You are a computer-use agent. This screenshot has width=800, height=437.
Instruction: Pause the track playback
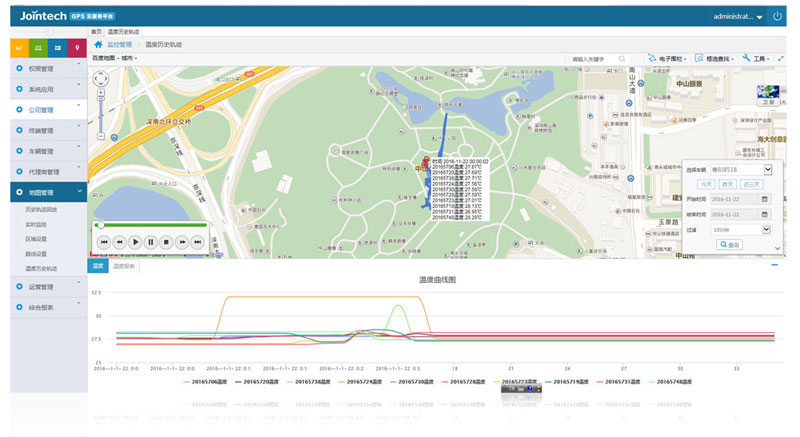(x=151, y=242)
